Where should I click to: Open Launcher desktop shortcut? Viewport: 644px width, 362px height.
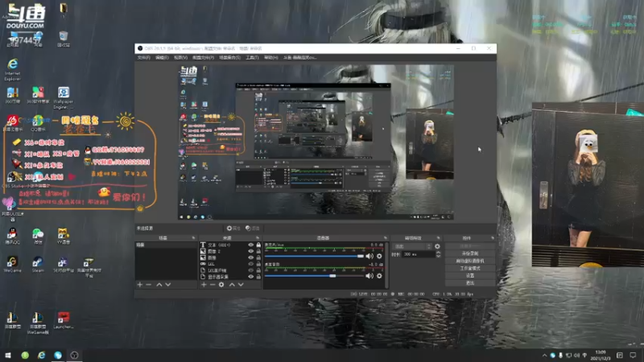click(x=64, y=320)
